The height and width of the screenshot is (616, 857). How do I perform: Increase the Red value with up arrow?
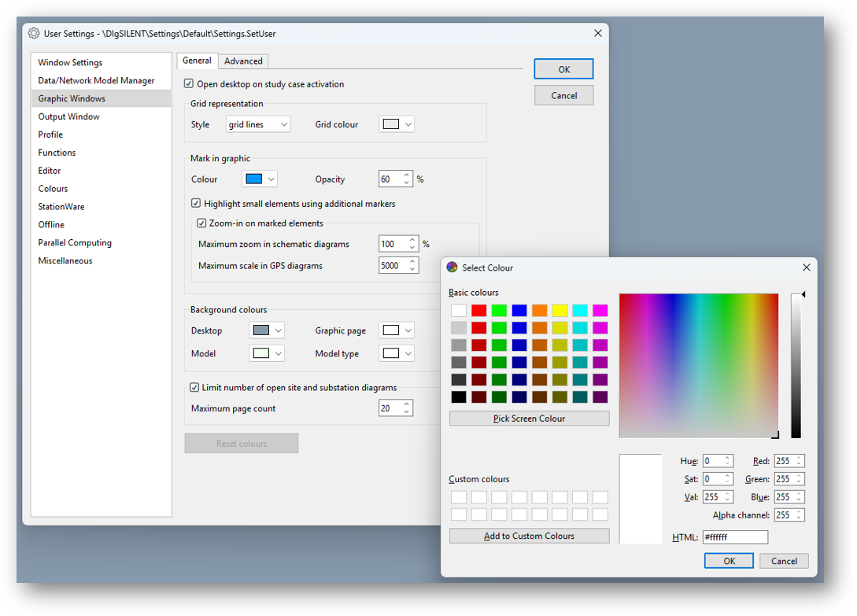800,458
